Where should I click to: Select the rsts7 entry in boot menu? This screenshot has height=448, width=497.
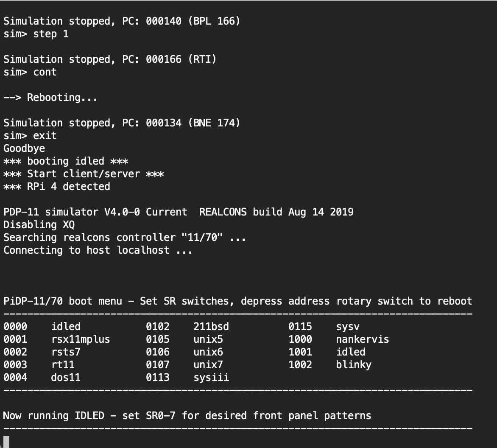click(x=65, y=352)
